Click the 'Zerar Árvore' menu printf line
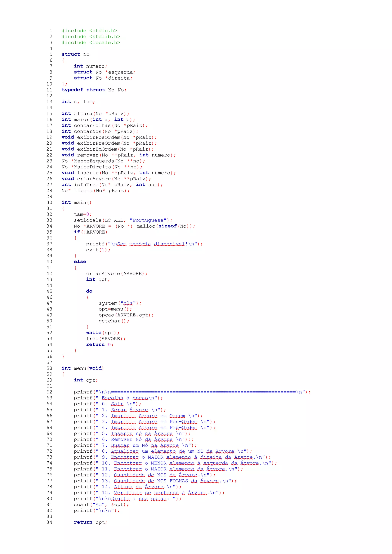 (x=120, y=410)
